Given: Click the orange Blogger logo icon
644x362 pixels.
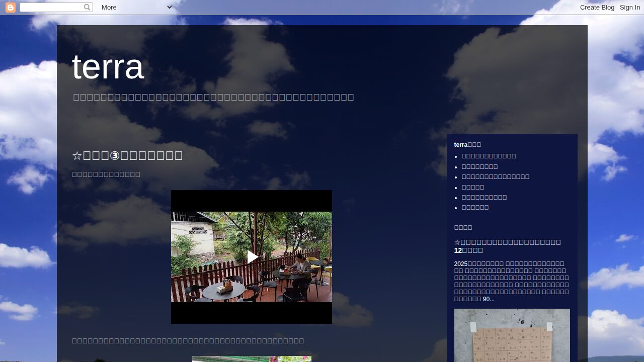Looking at the screenshot, I should pos(11,8).
